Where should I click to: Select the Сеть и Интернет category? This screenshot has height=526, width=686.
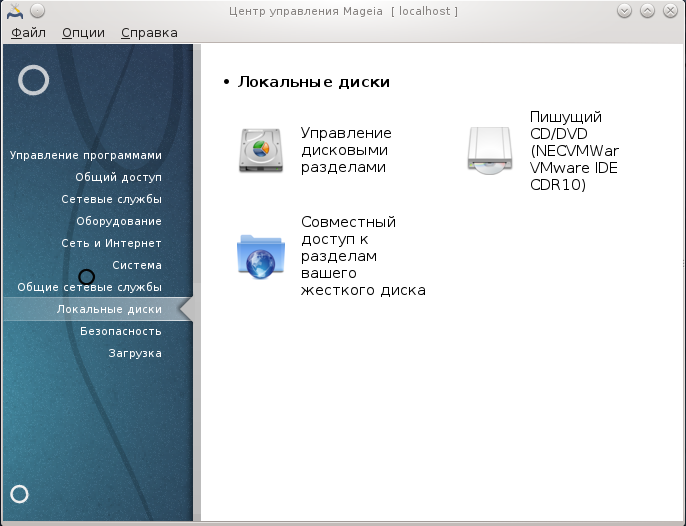point(112,243)
